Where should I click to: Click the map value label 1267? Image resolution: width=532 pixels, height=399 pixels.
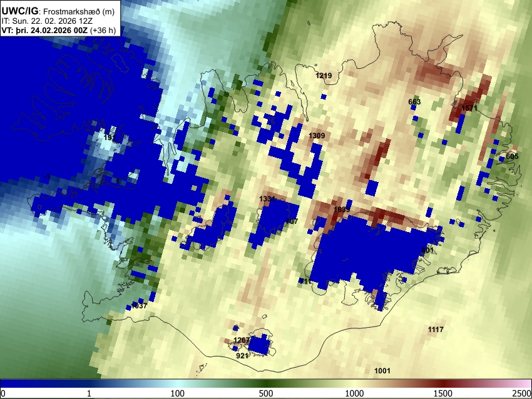(x=242, y=340)
